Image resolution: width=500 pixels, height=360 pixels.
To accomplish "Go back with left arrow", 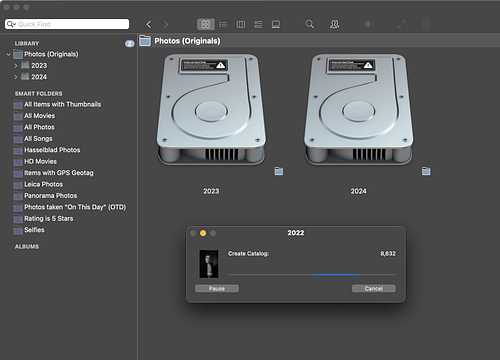I will (149, 24).
